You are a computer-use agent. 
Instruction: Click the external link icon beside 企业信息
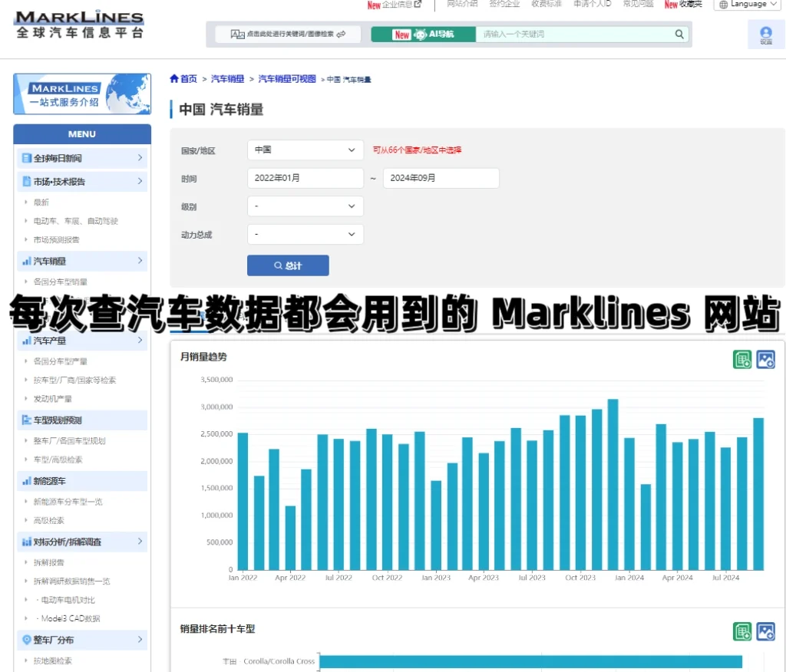(418, 4)
